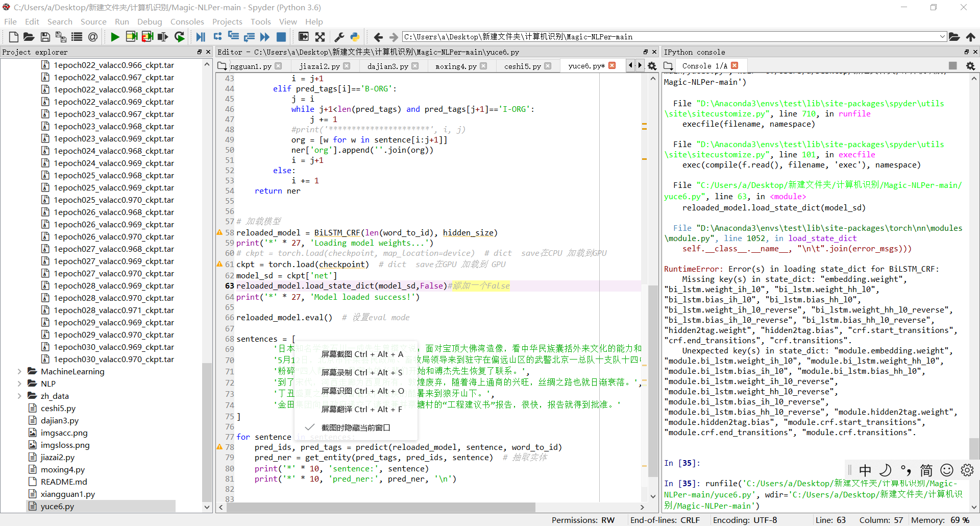Toggle Chinese input mode in IME bar
The height and width of the screenshot is (526, 980).
click(865, 470)
